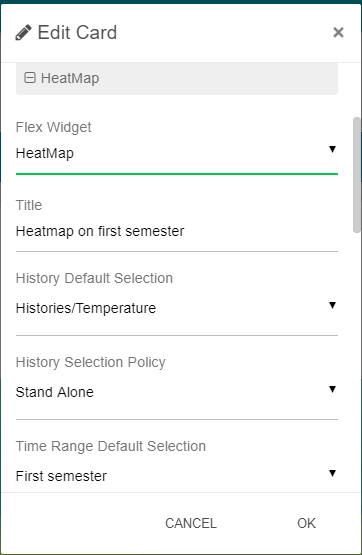
Task: Click the Edit Card title text
Action: point(77,33)
